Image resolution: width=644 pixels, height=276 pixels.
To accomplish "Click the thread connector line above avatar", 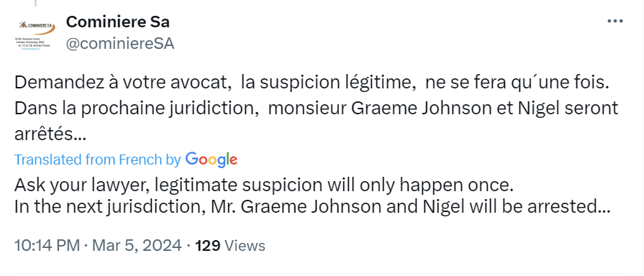I will [x=35, y=4].
